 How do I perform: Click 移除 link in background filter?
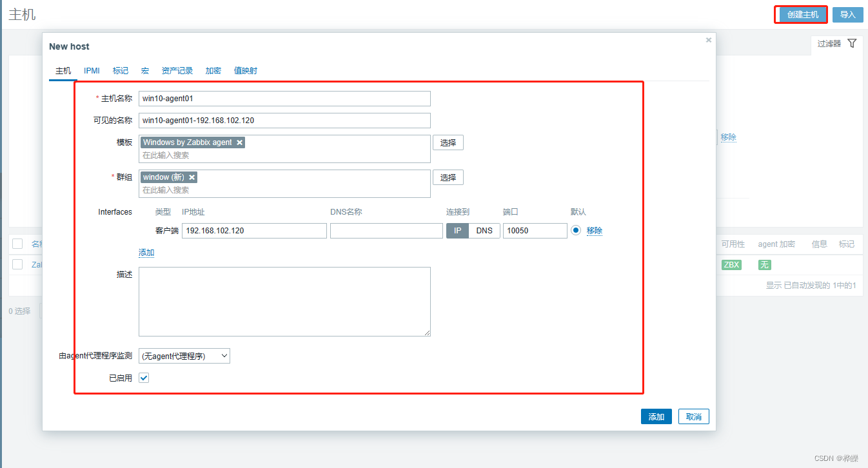pos(729,137)
